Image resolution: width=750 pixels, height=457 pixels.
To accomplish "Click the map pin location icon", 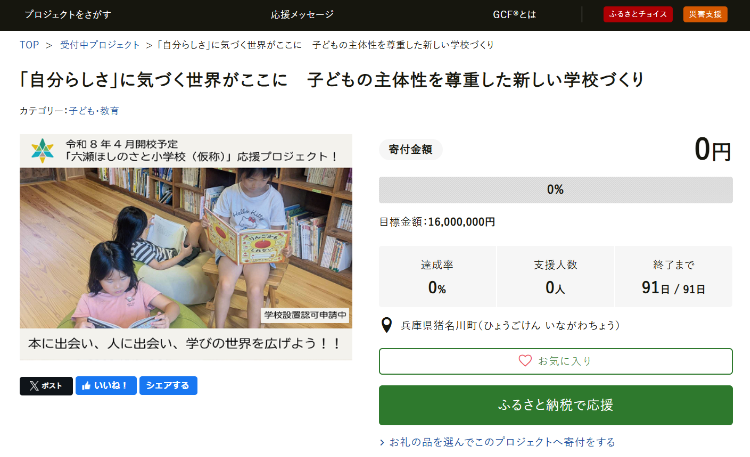I will point(386,325).
